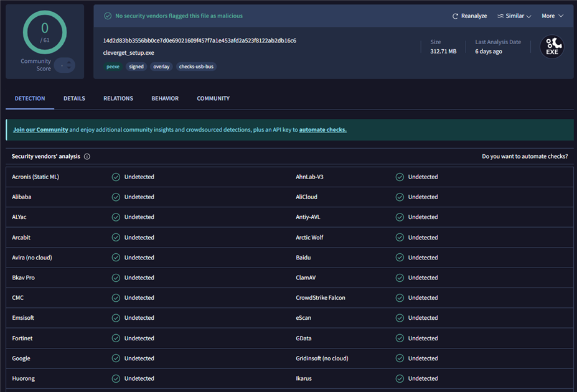Click the 'Bkav Pro' vendor name
This screenshot has height=392, width=577.
point(23,278)
